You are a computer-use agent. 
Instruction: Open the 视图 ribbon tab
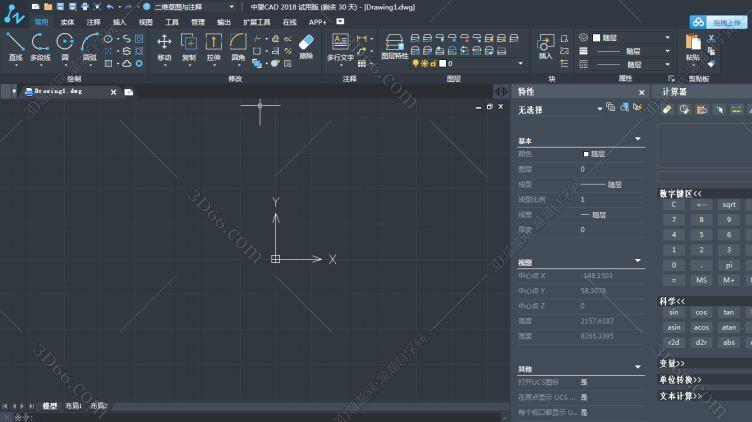tap(146, 21)
